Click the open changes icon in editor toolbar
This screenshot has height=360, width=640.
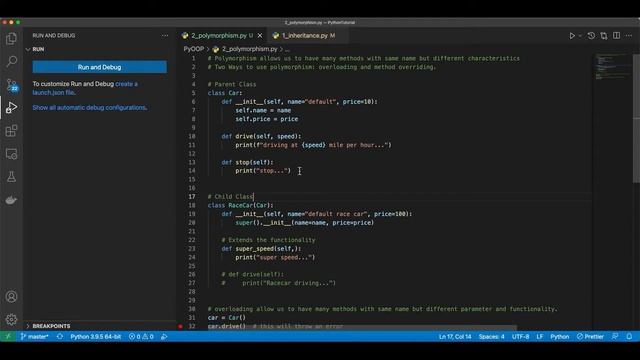(604, 36)
